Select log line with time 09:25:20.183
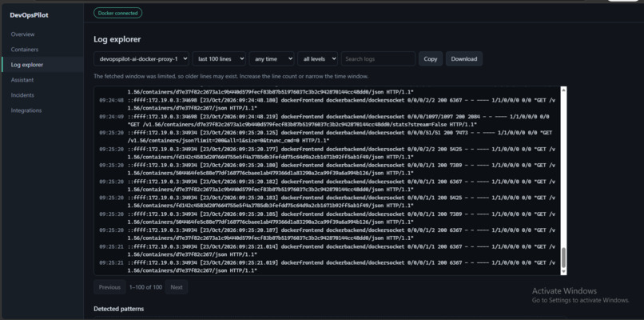 pos(327,202)
